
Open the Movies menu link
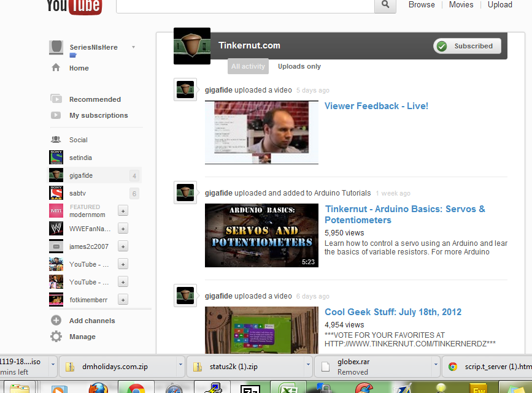pos(461,5)
